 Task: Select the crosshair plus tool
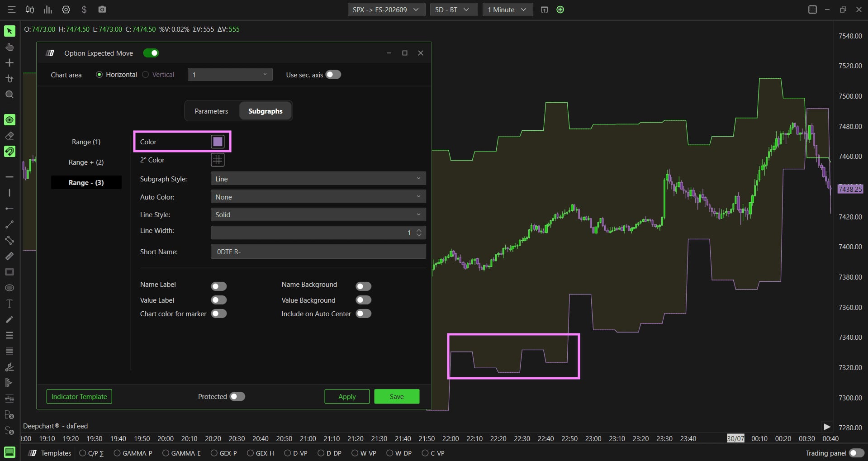pos(9,63)
